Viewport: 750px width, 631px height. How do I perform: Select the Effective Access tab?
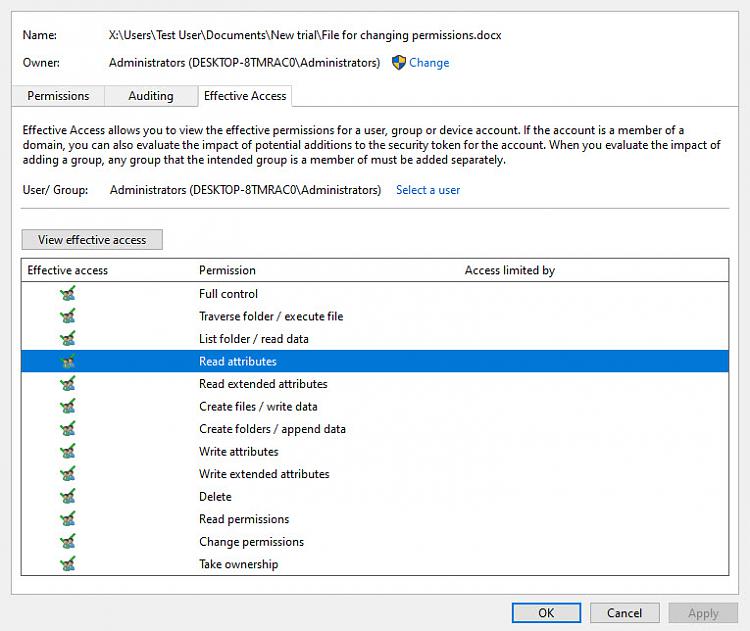coord(245,96)
